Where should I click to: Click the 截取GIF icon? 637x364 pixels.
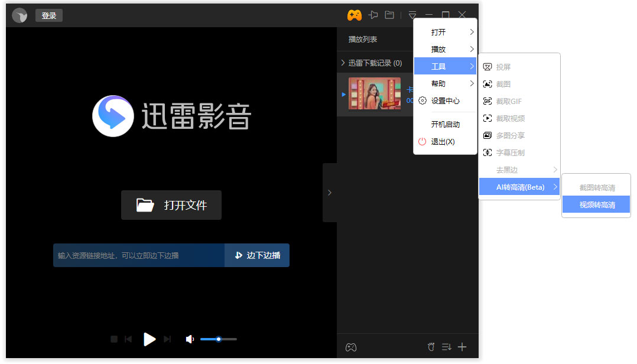(487, 101)
